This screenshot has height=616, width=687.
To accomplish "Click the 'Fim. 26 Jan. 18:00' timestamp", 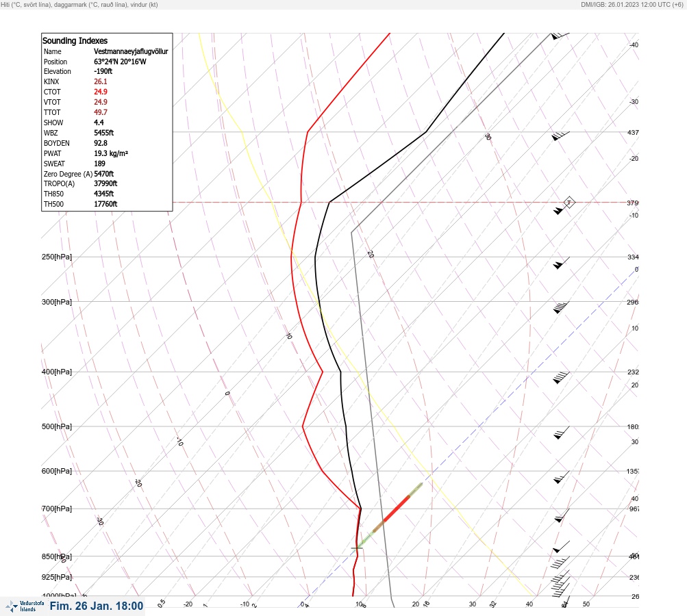I will [x=97, y=606].
